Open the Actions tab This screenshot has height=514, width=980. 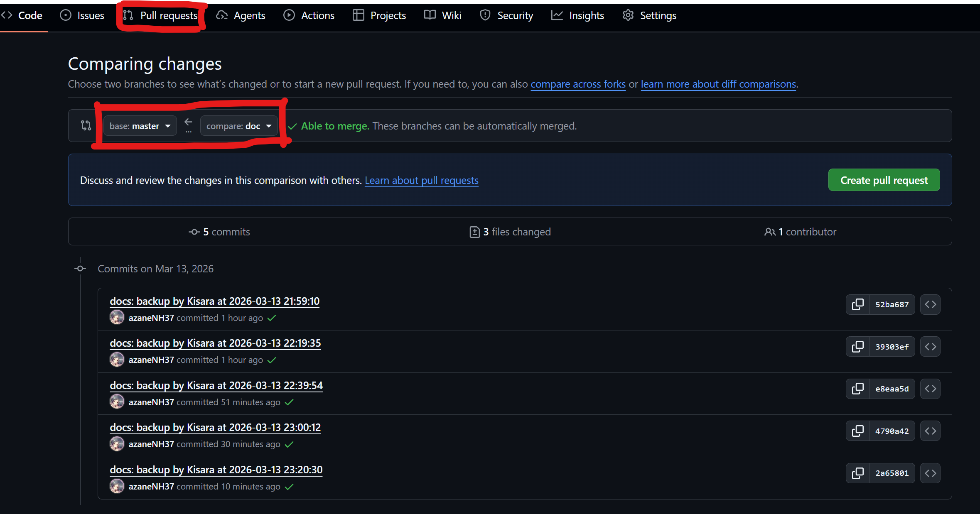click(309, 15)
